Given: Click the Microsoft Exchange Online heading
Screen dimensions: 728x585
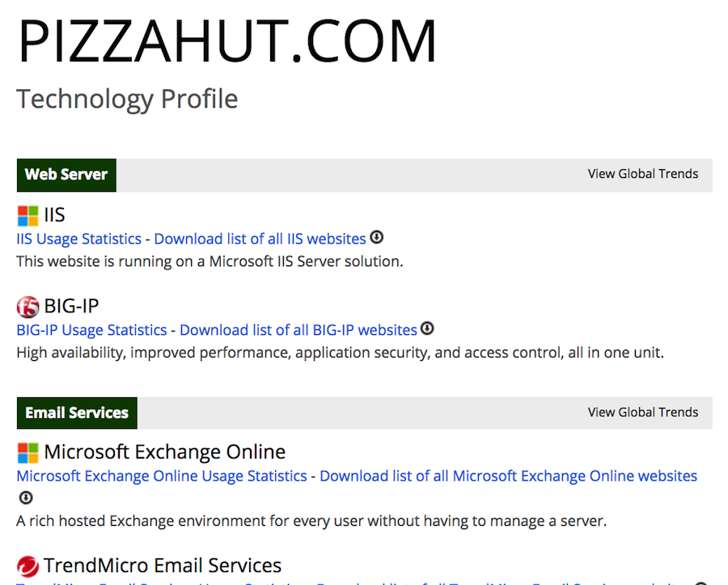Looking at the screenshot, I should tap(164, 451).
